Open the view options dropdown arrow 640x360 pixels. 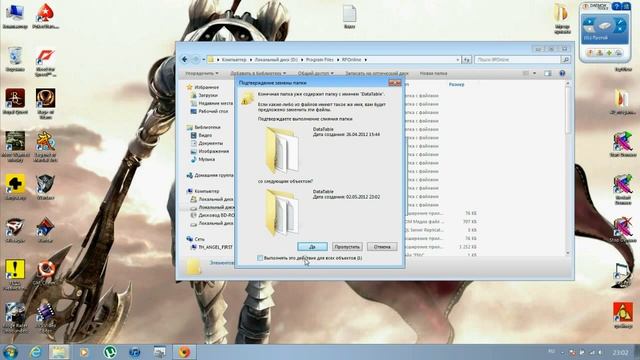[x=534, y=73]
